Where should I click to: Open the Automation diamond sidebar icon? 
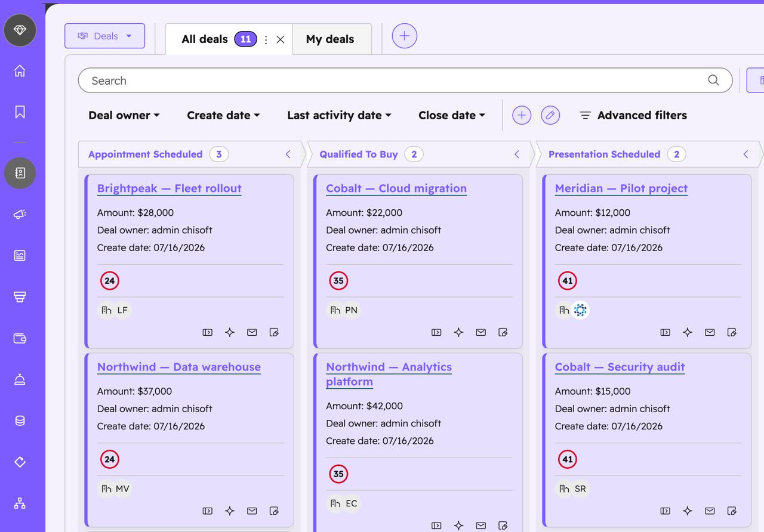(x=20, y=462)
